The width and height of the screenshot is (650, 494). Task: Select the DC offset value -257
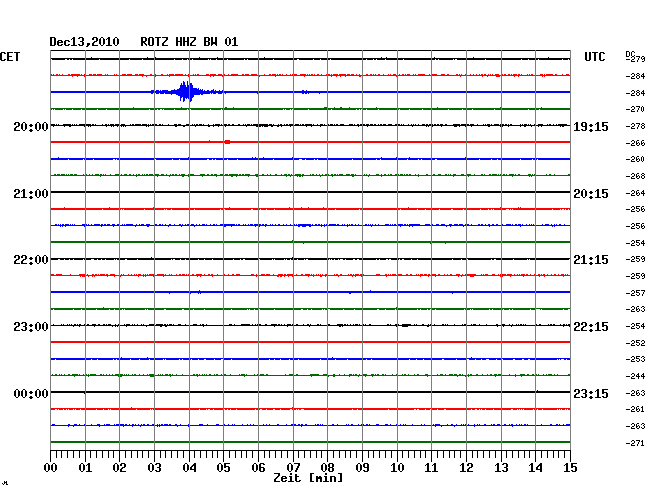tap(635, 293)
